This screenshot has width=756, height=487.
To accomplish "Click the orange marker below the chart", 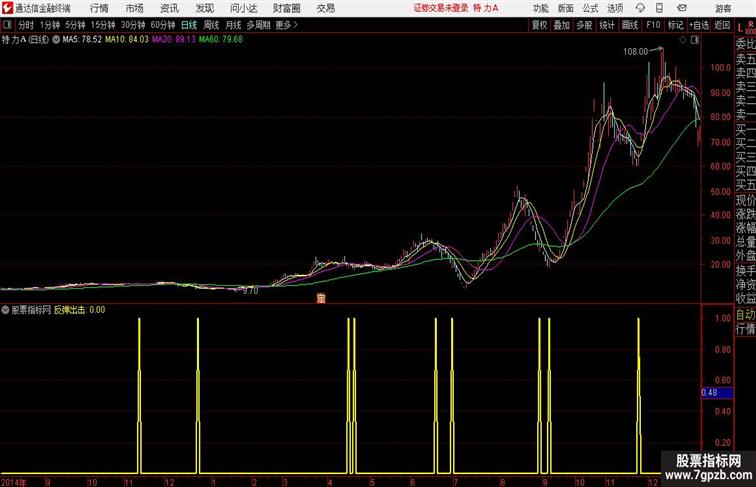I will tap(321, 298).
